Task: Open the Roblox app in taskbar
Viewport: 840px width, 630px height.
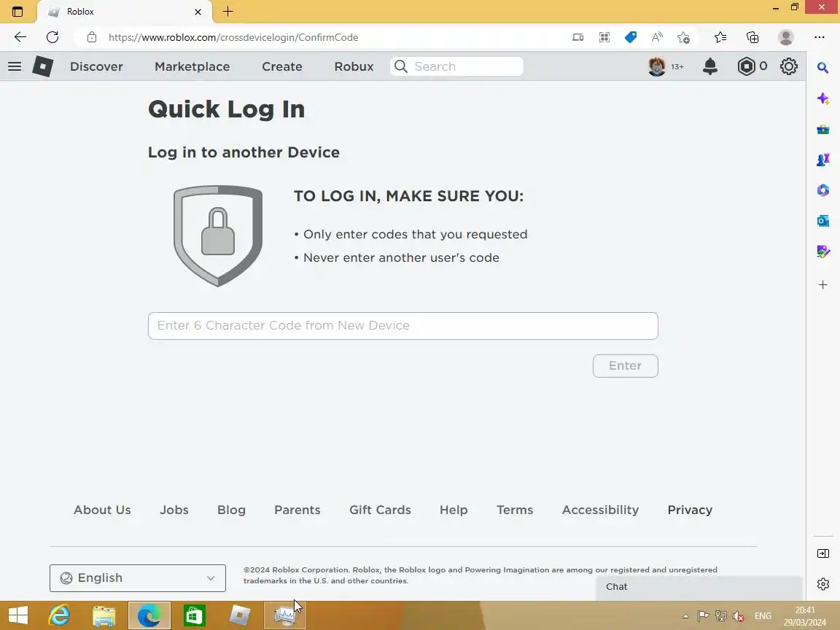Action: 239,615
